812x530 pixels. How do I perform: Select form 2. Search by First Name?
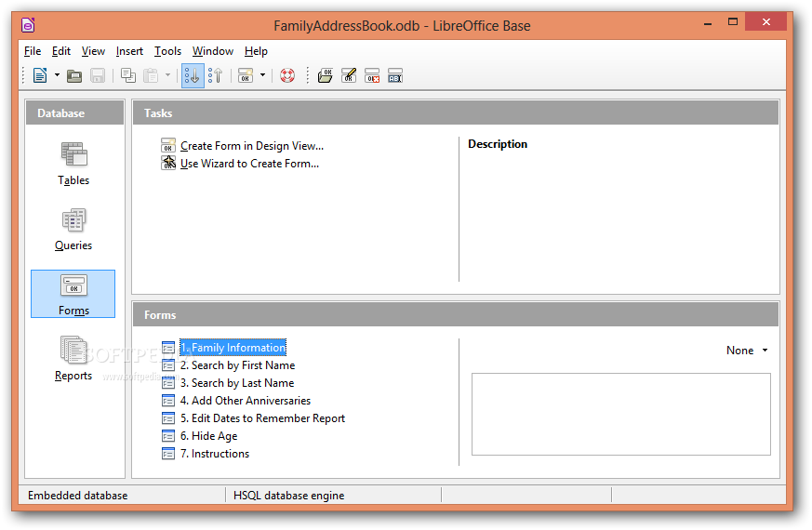pyautogui.click(x=238, y=365)
